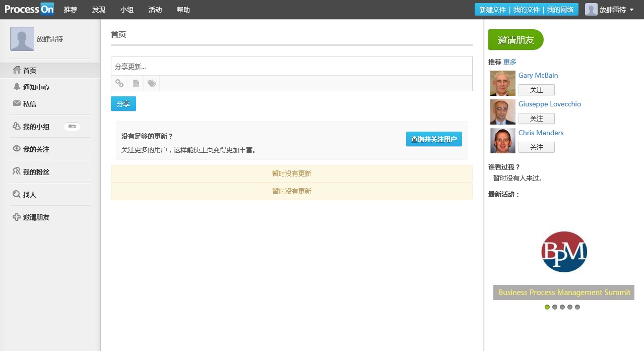Open the 推荐 menu

click(x=71, y=10)
